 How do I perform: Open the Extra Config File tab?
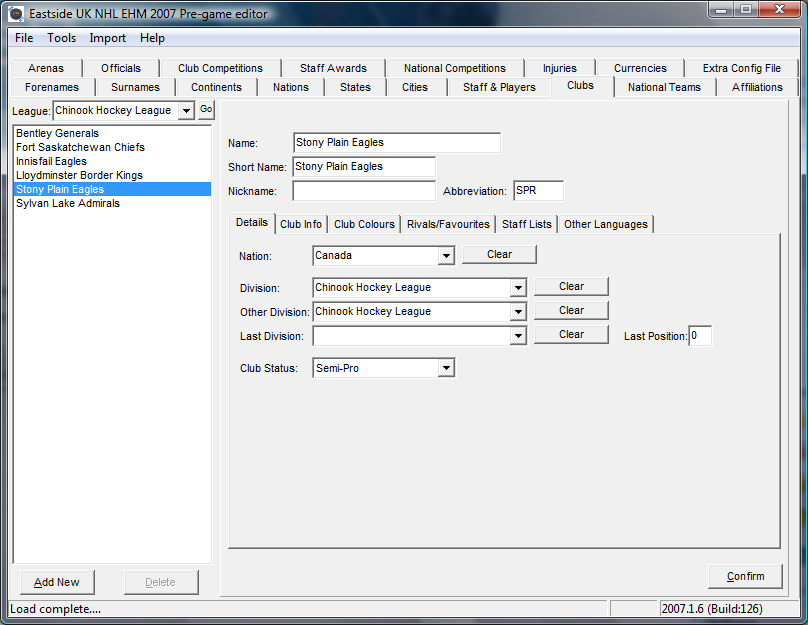[742, 68]
